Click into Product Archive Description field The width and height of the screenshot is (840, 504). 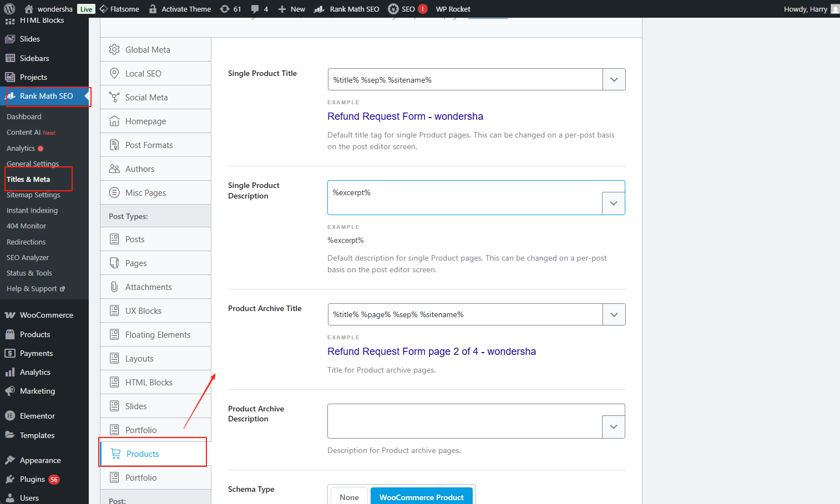tap(464, 421)
